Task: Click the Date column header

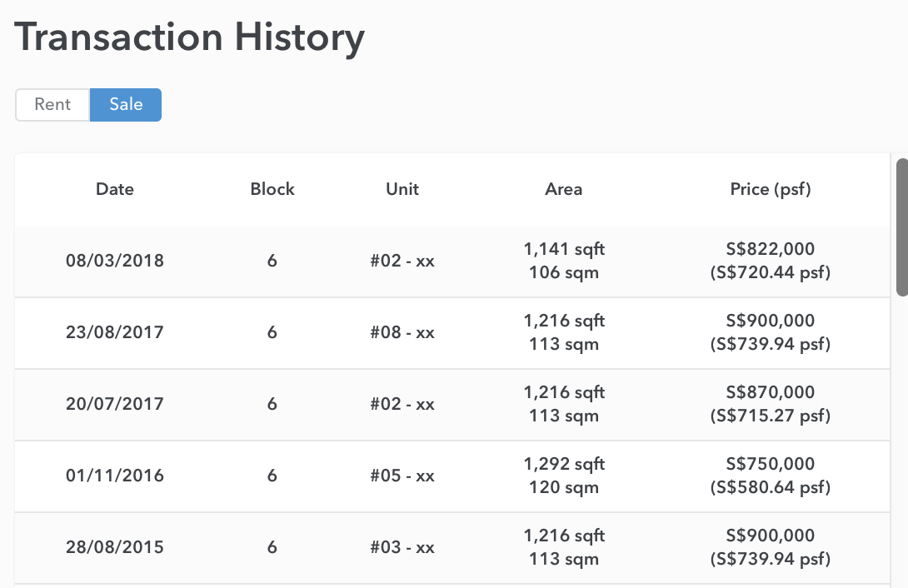Action: 115,189
